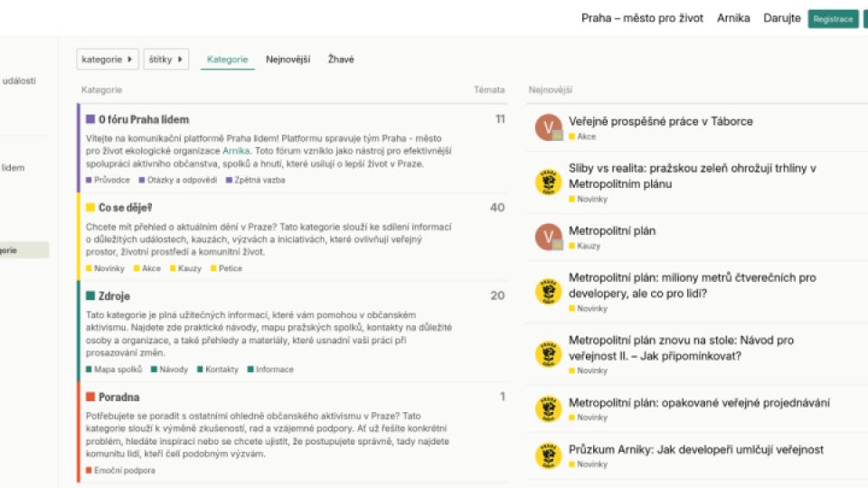This screenshot has width=868, height=488.
Task: Click the user avatar next to Metropolitní plán
Action: (548, 237)
